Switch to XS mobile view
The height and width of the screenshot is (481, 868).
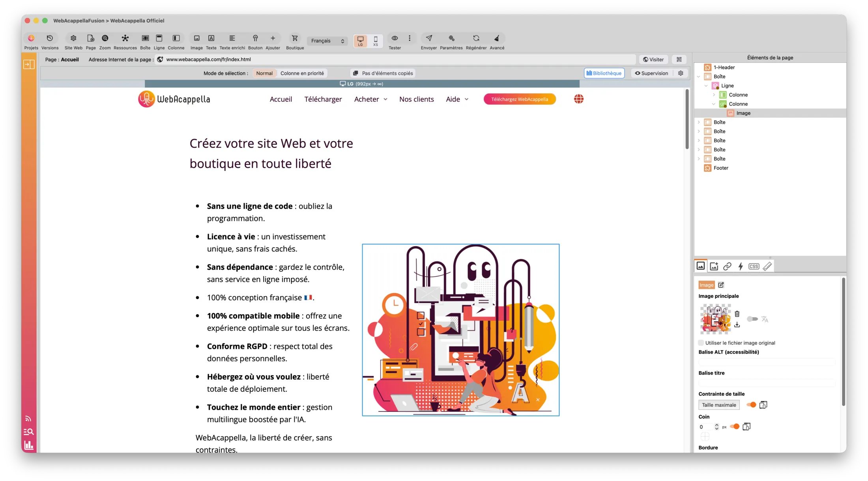(376, 41)
